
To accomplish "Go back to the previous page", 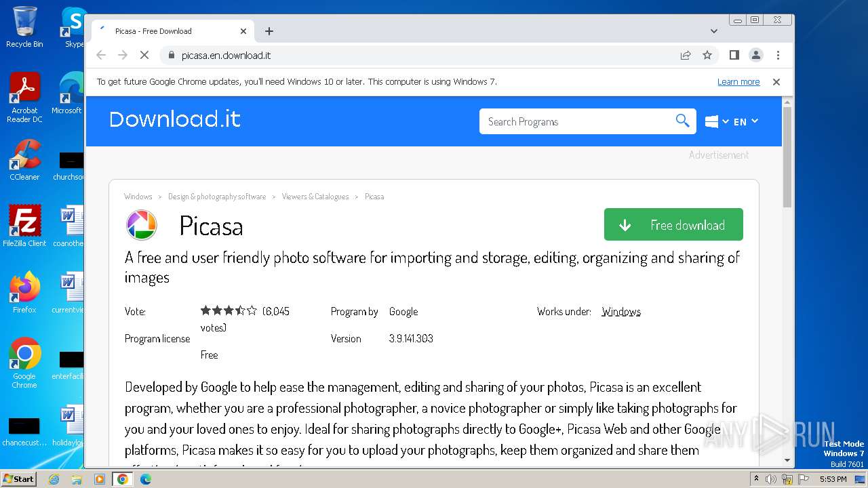I will point(101,56).
